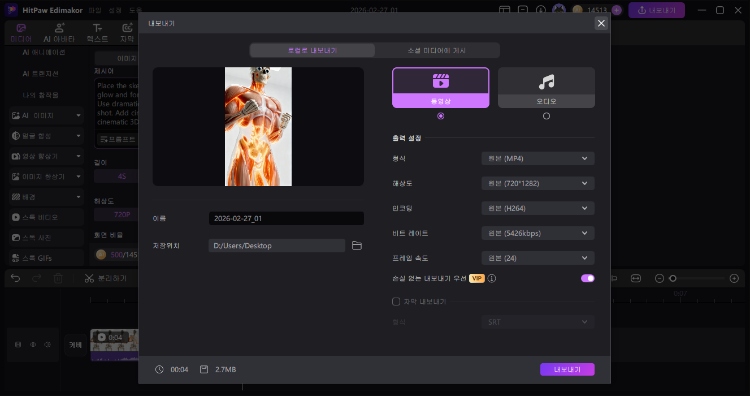
Task: Select AI Animation in the sidebar
Action: (x=44, y=52)
